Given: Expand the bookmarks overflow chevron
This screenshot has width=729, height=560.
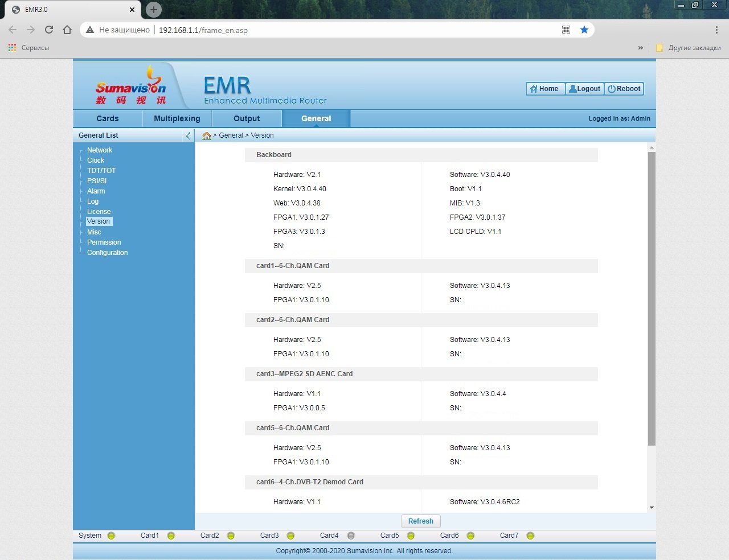Looking at the screenshot, I should tap(641, 48).
